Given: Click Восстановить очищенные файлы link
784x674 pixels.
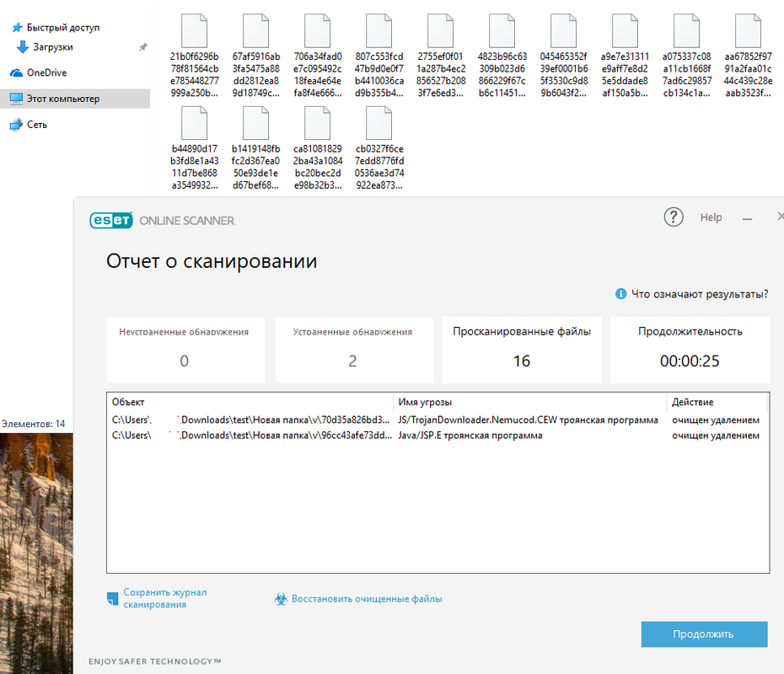Looking at the screenshot, I should click(x=367, y=598).
